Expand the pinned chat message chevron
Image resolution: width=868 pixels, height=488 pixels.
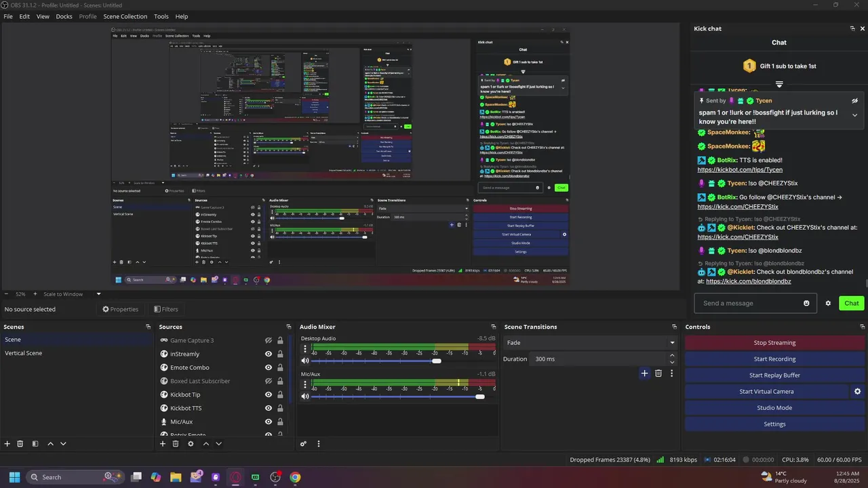[x=854, y=115]
